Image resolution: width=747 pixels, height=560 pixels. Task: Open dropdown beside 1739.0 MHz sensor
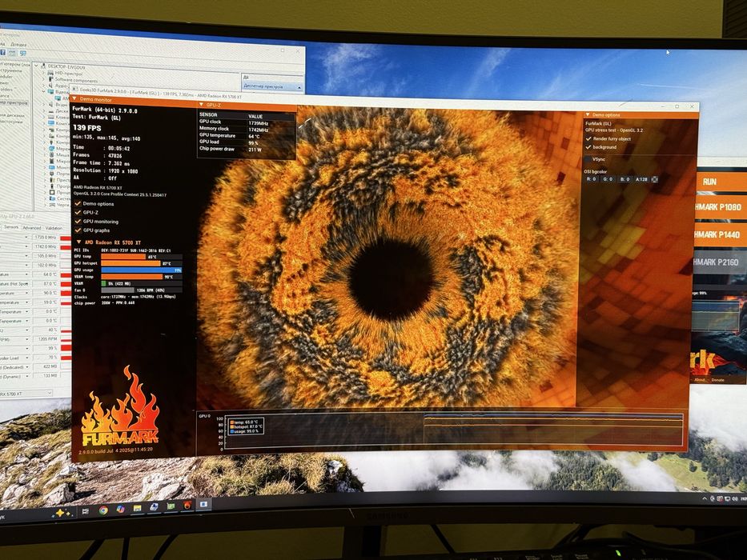pyautogui.click(x=26, y=237)
